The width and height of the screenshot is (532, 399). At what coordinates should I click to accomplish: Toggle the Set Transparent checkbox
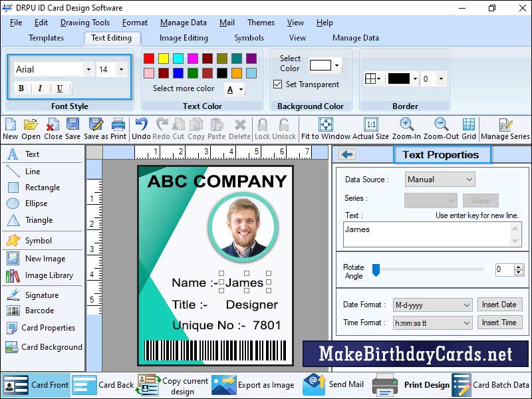click(278, 83)
